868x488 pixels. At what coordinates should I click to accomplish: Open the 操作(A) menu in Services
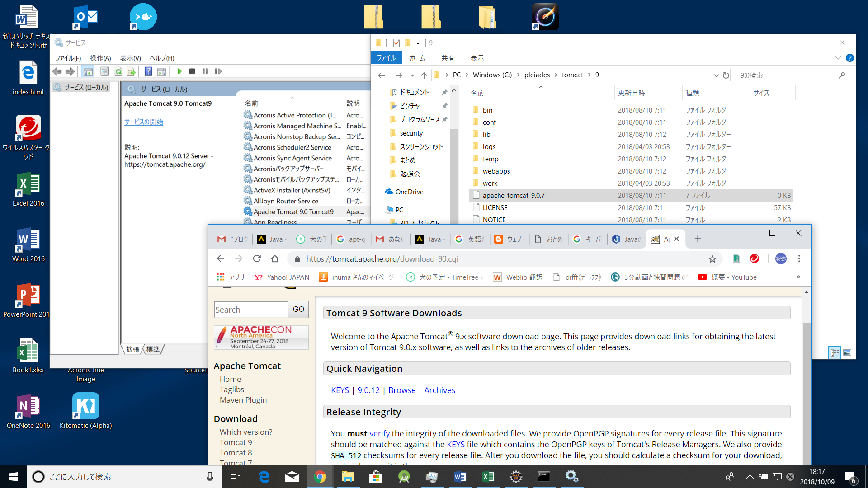100,58
